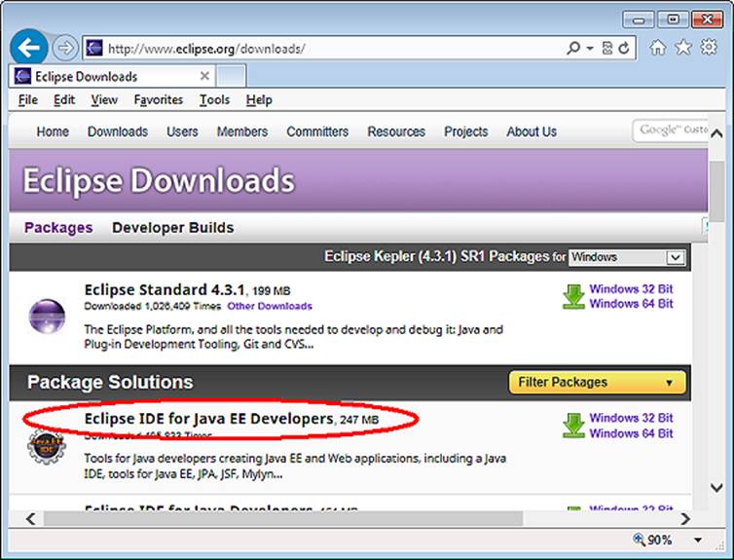Click the vertical scrollbar up arrow
The height and width of the screenshot is (560, 734).
pyautogui.click(x=716, y=133)
